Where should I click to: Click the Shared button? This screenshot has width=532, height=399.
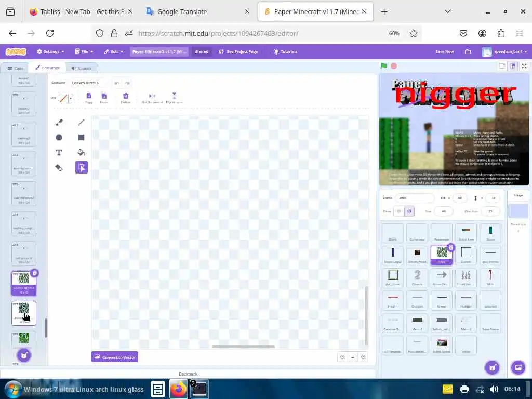click(202, 51)
